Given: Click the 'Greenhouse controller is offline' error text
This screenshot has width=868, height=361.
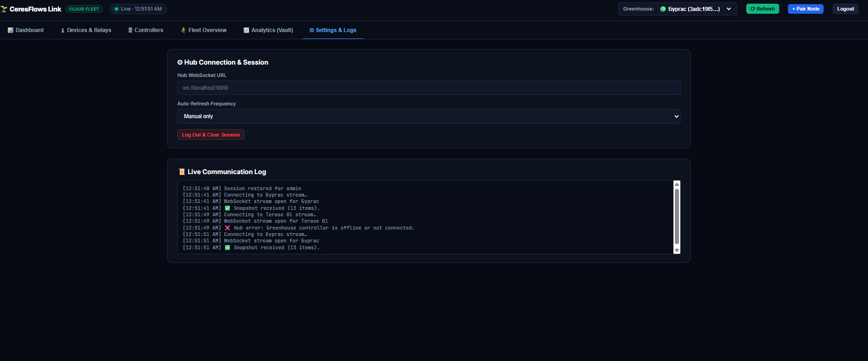Looking at the screenshot, I should pos(340,228).
